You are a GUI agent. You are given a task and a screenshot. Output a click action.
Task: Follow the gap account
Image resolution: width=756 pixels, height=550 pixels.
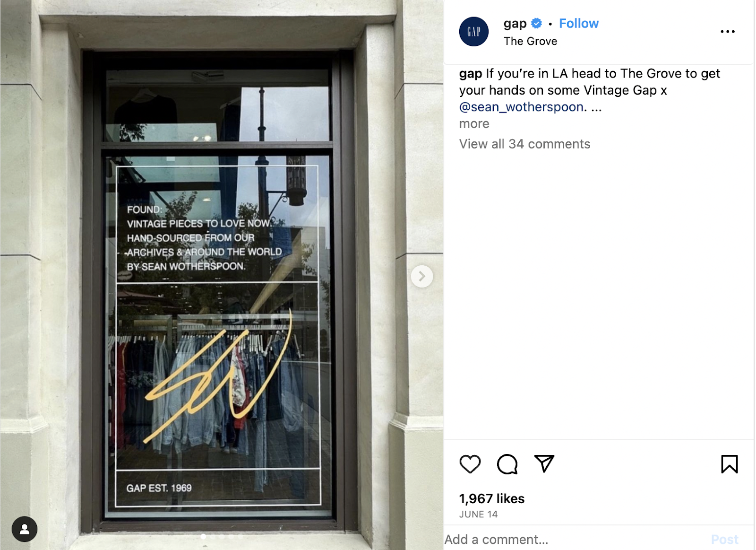pos(578,23)
